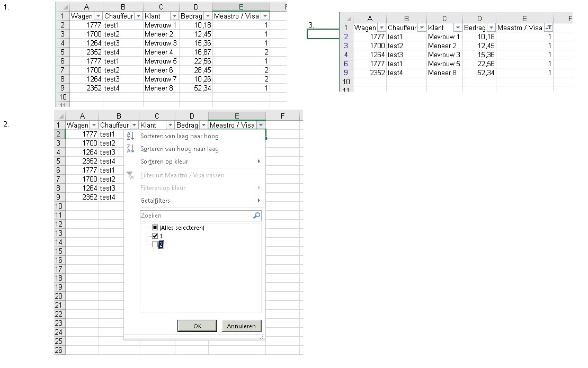The height and width of the screenshot is (368, 588).
Task: Select row 5 header in sheet 1
Action: click(63, 52)
